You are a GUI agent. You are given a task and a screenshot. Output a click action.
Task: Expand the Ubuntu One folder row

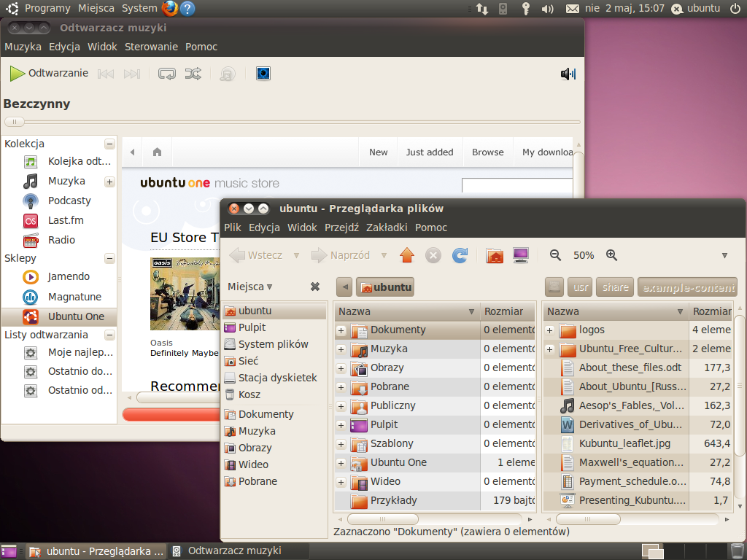341,463
